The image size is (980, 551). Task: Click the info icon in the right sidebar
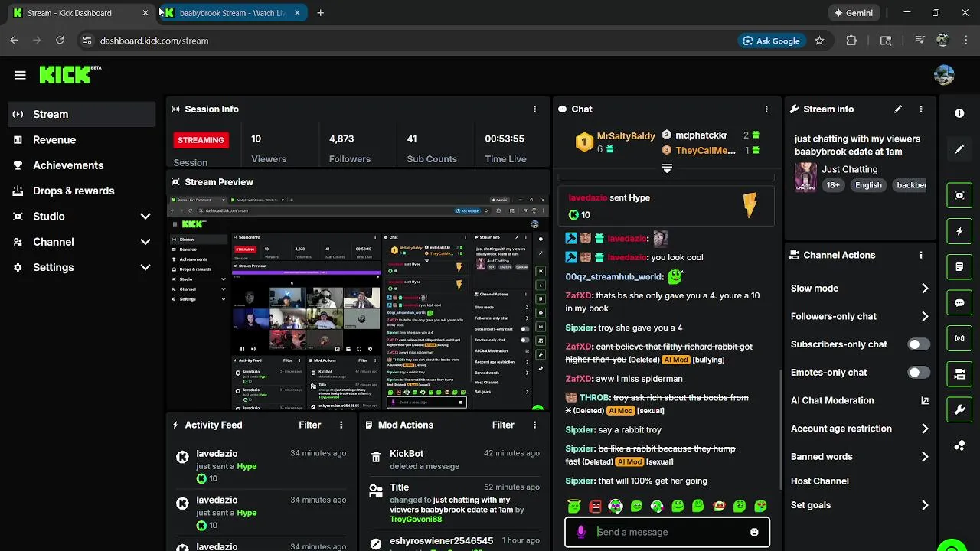pyautogui.click(x=959, y=113)
